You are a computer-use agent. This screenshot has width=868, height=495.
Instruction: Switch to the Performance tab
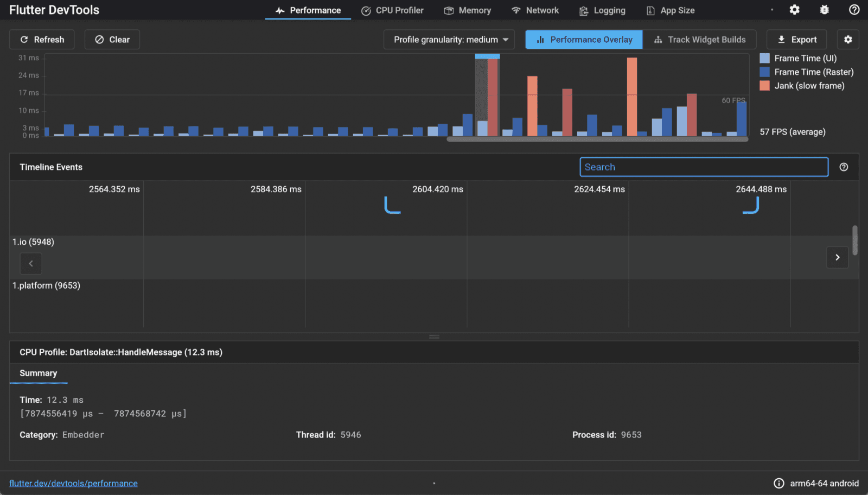(308, 10)
